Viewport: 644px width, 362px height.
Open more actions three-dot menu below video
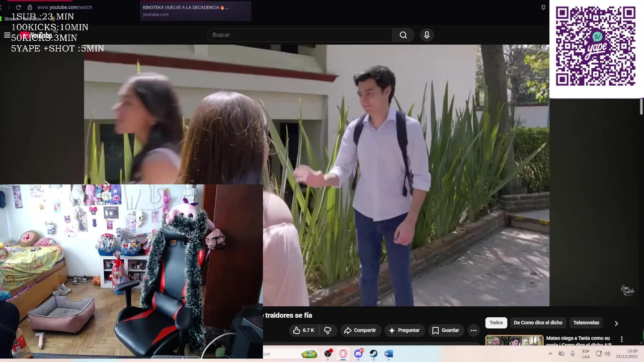click(x=473, y=330)
